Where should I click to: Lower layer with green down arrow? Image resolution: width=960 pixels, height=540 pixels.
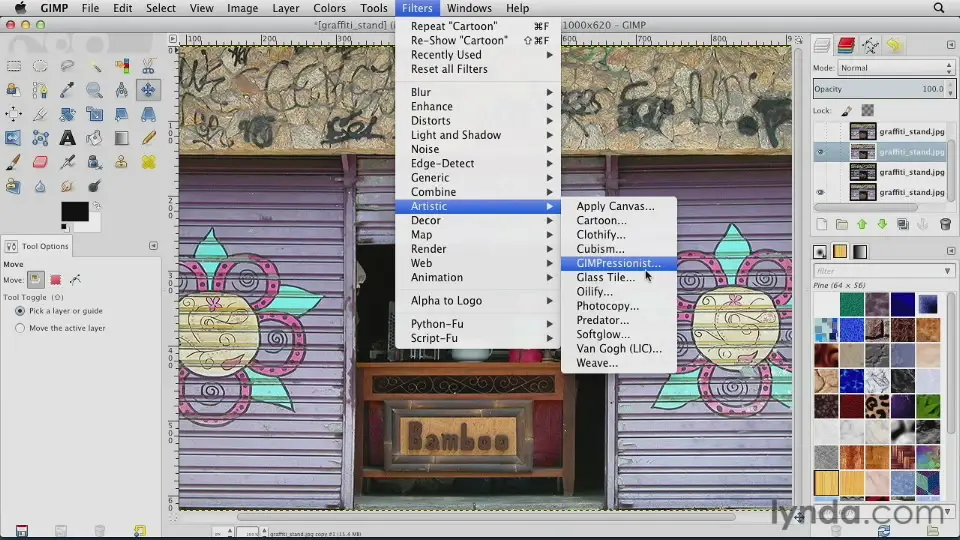(x=882, y=225)
